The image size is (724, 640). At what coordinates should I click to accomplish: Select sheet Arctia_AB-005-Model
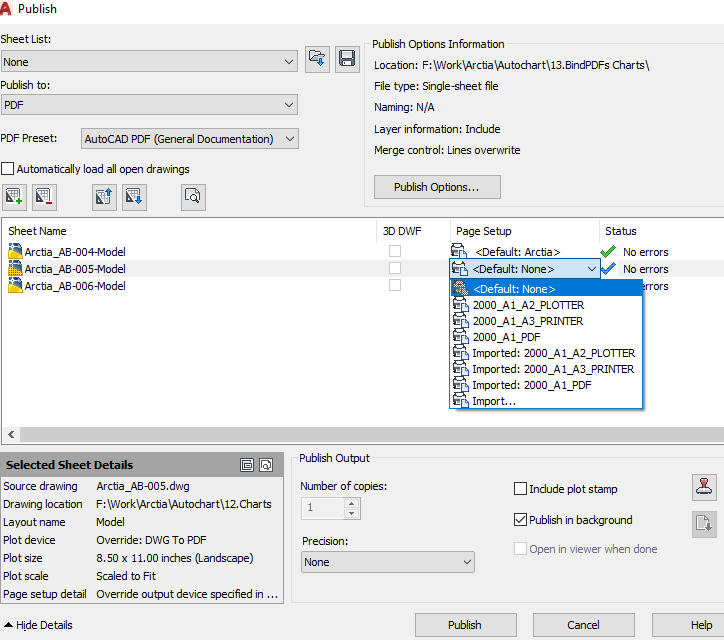[x=75, y=269]
